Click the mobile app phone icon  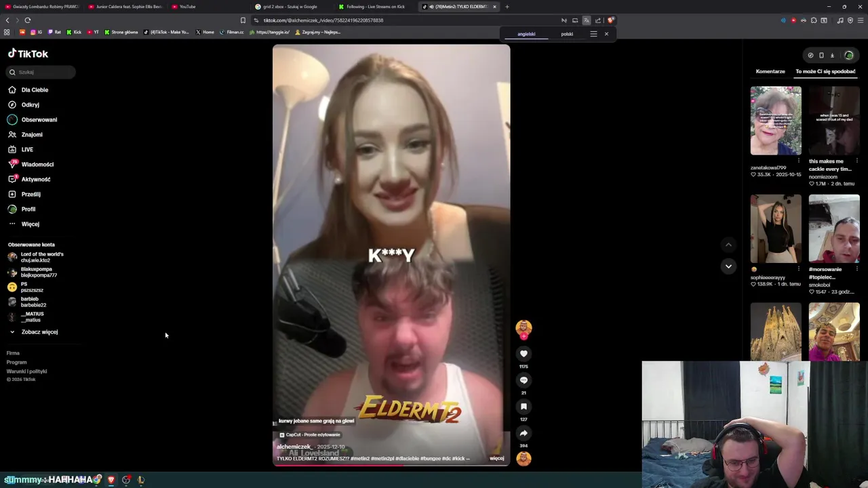coord(821,56)
